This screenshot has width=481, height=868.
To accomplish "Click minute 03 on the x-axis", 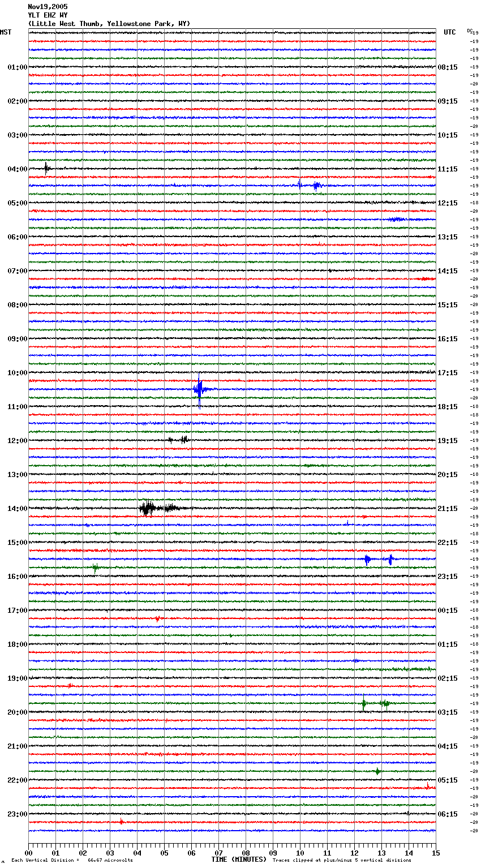I will 110,853.
